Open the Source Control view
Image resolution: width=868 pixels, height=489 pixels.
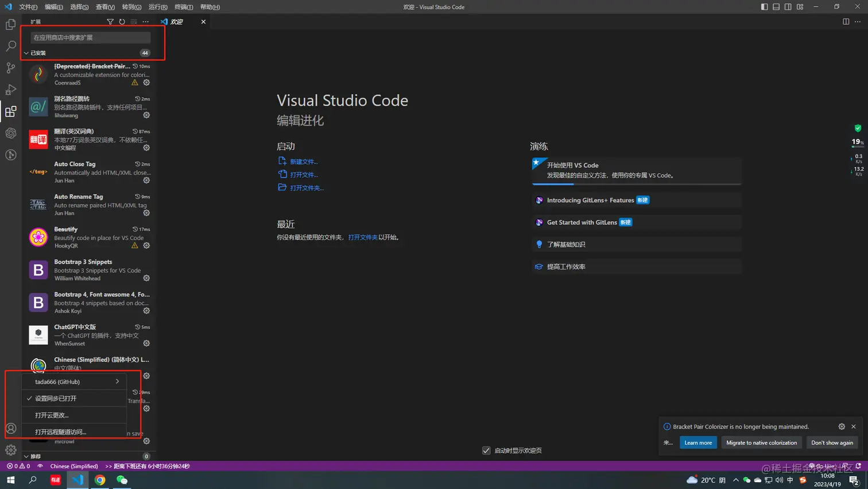11,68
